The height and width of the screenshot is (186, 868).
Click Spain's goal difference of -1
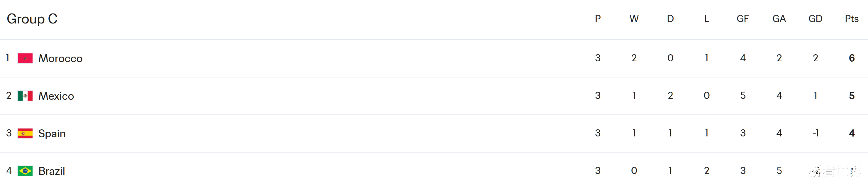816,133
